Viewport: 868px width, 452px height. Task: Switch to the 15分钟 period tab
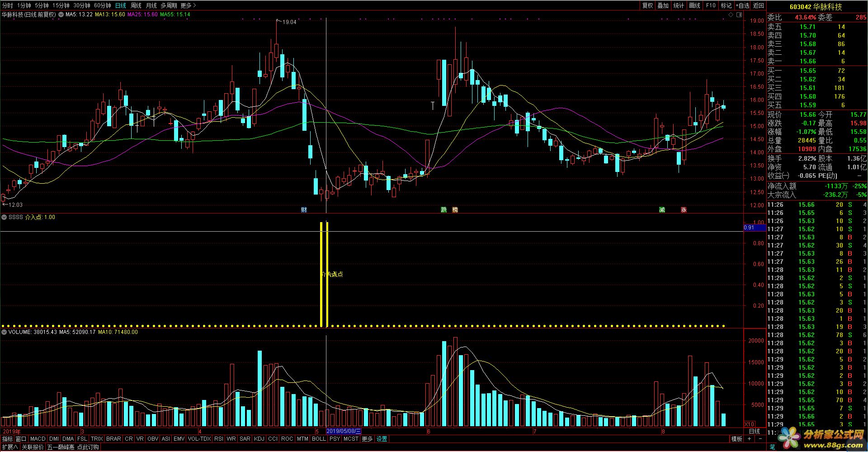coord(61,5)
